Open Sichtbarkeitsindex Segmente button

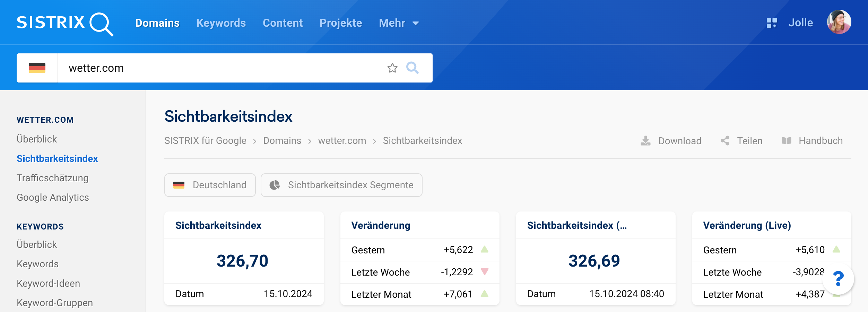pos(341,185)
